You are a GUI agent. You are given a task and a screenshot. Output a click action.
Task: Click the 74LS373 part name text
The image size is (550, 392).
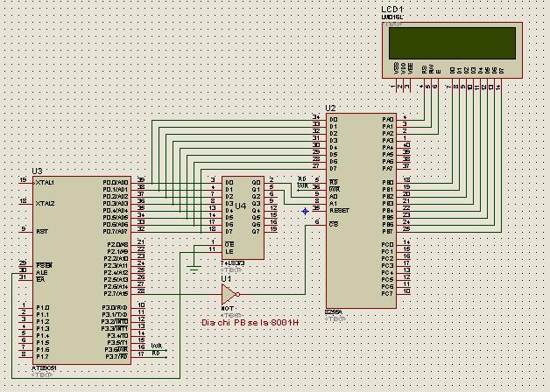(233, 263)
